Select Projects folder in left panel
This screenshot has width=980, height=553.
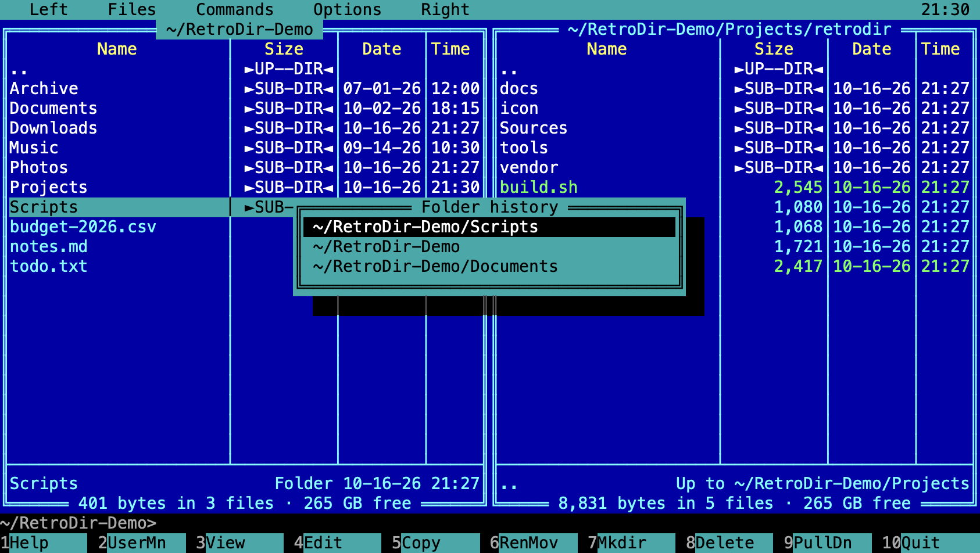245,188
